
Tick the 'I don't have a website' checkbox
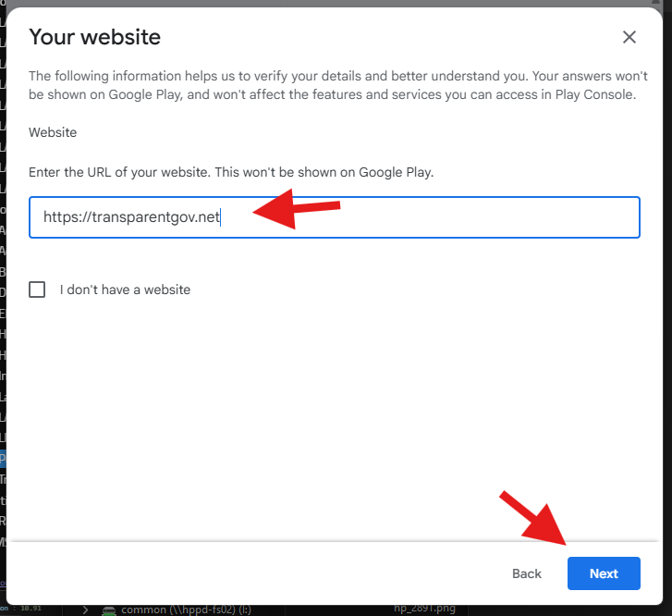pyautogui.click(x=37, y=290)
